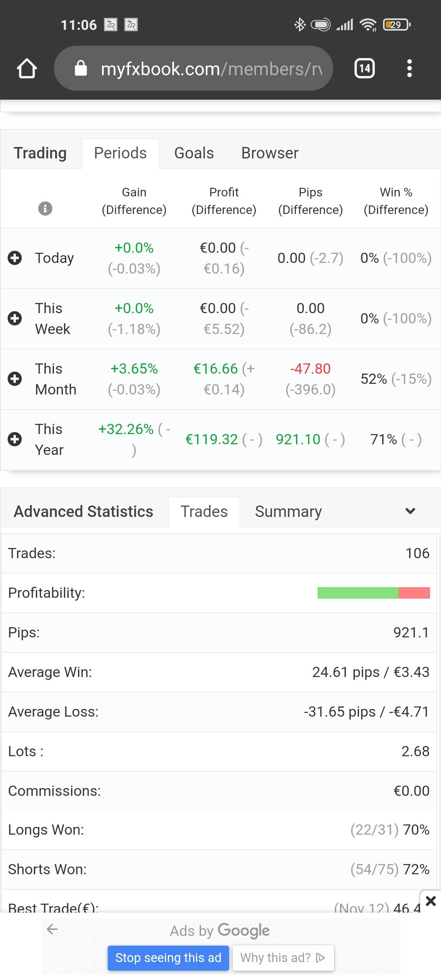Switch to the Goals tab
Screen dimensions: 441x980
pos(194,153)
